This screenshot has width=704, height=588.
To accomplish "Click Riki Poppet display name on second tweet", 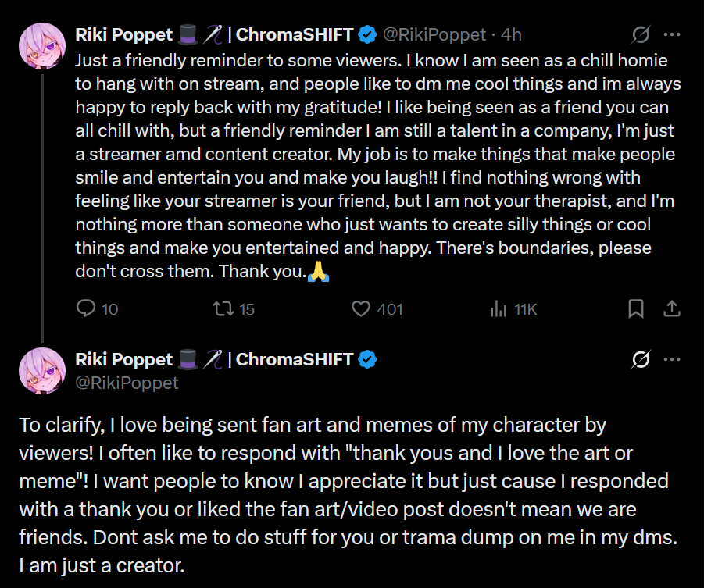I will tap(123, 360).
